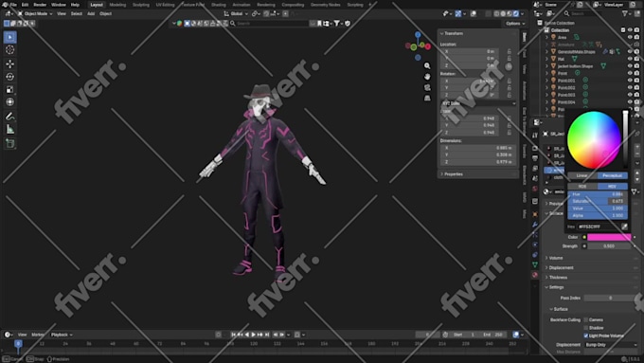Toggle visibility of Point.001 light
Image resolution: width=644 pixels, height=363 pixels.
coord(630,81)
